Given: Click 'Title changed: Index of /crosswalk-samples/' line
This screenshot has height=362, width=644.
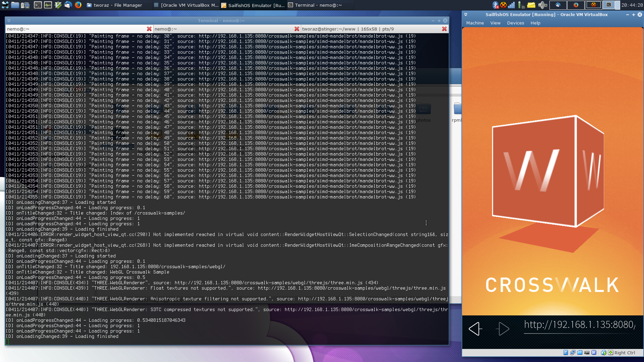Looking at the screenshot, I should pyautogui.click(x=95, y=213).
